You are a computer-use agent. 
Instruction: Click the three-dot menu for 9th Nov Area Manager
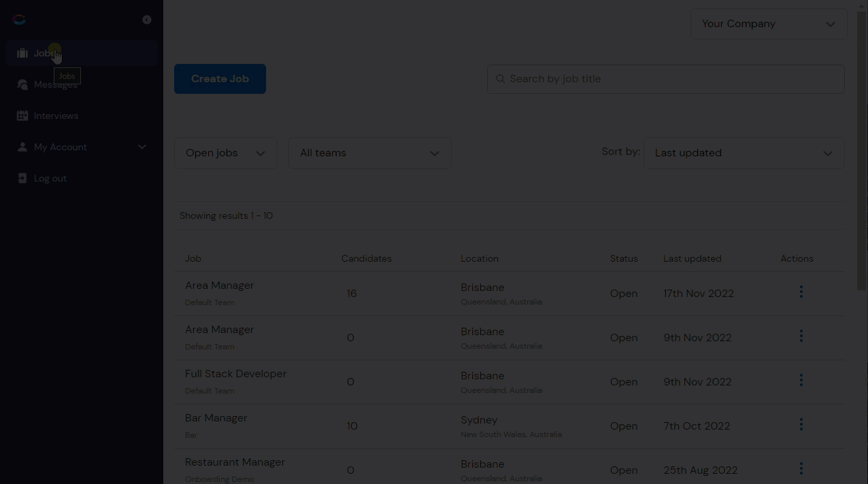click(x=801, y=336)
